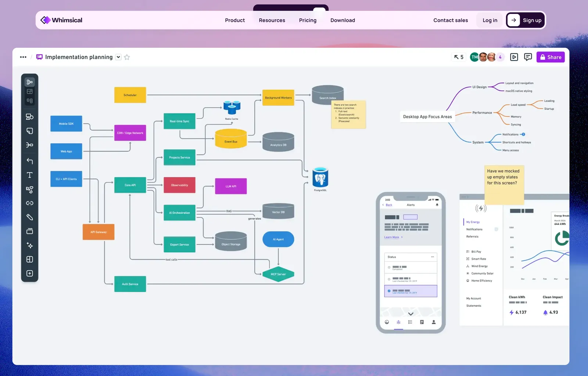This screenshot has height=376, width=588.
Task: Expand the chevron on phone mockup map
Action: click(411, 314)
